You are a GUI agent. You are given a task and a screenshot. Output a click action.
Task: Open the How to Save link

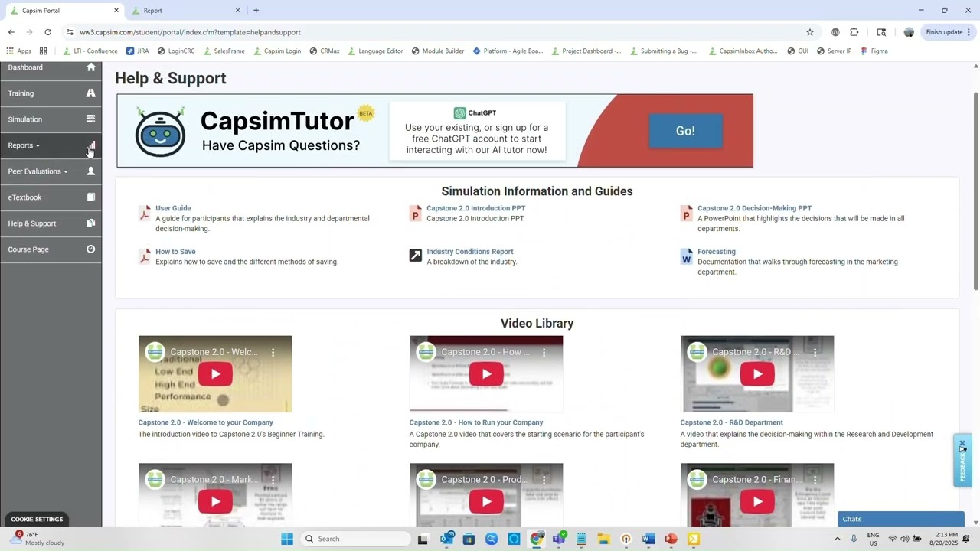(175, 252)
